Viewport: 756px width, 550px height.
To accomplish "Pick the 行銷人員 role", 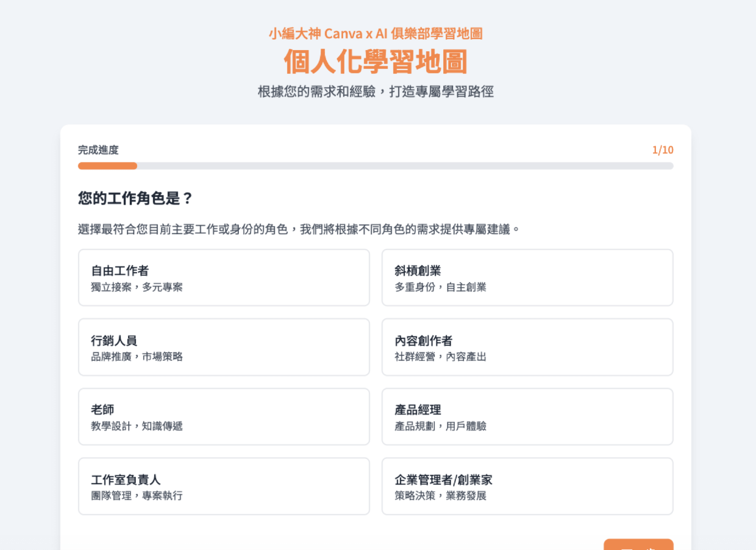I will pyautogui.click(x=224, y=346).
